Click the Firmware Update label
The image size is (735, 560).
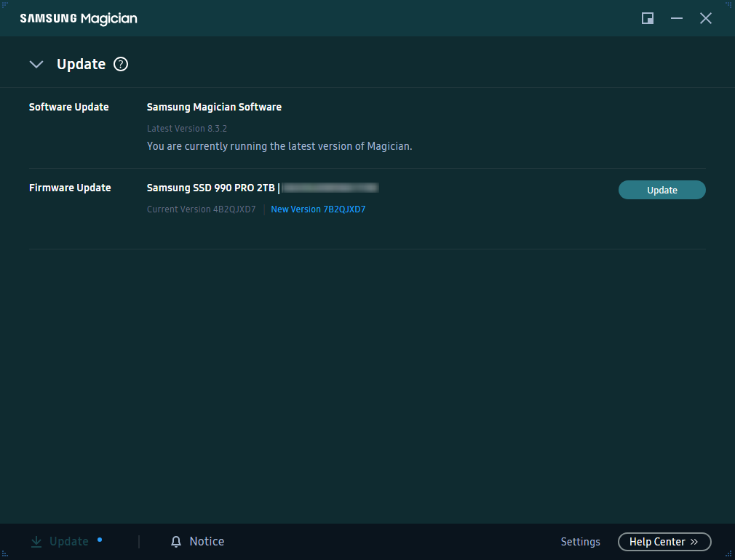pyautogui.click(x=70, y=188)
